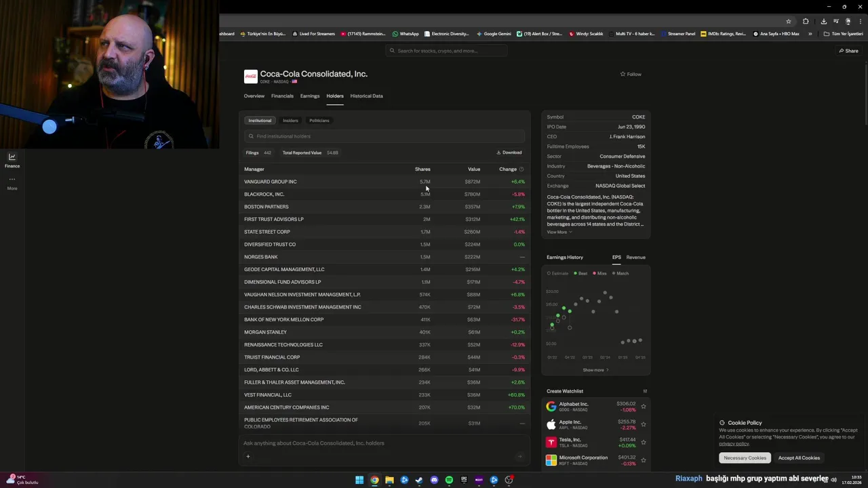
Task: Click Accept All Cookies button
Action: pos(799,458)
